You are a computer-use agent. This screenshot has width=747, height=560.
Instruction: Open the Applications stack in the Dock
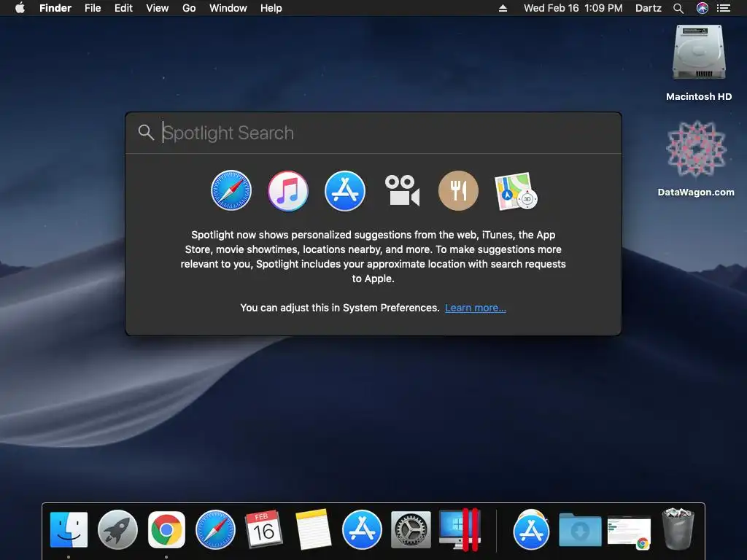tap(531, 529)
